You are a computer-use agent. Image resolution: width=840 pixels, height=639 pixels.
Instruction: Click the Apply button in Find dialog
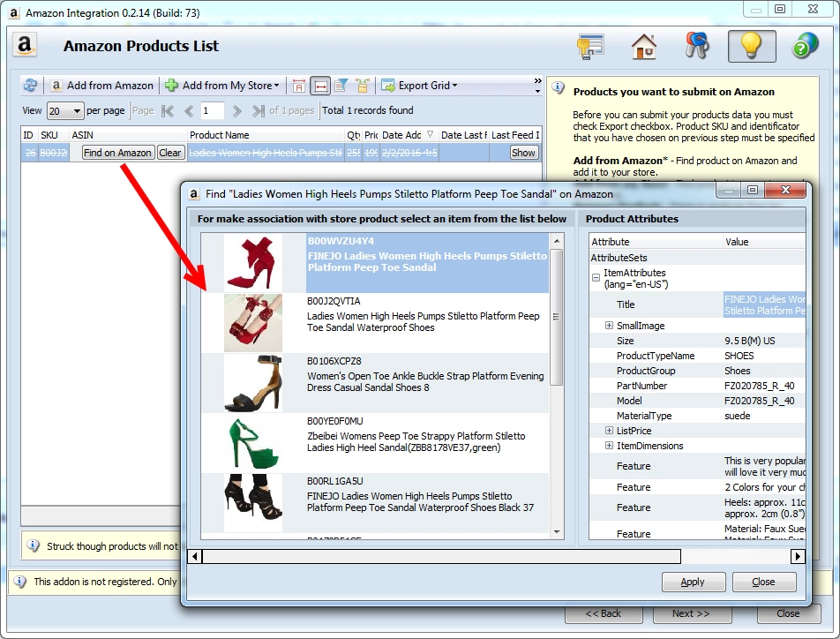(x=694, y=582)
